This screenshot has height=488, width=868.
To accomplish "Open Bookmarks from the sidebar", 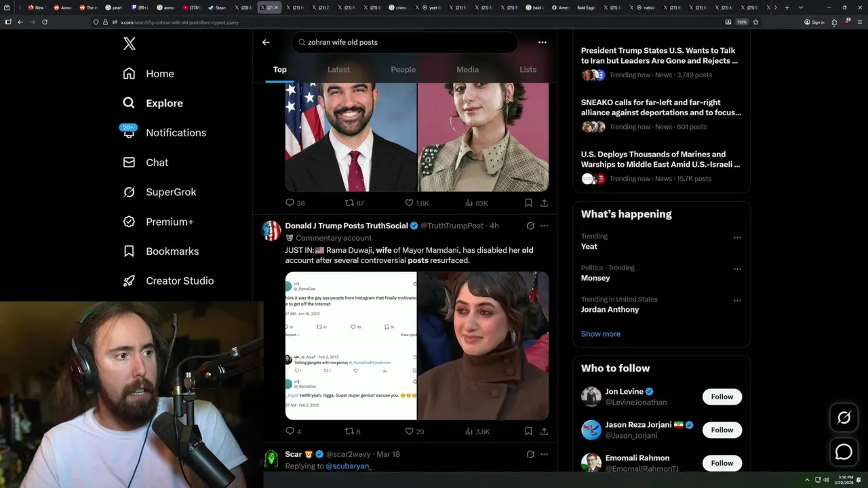I will pyautogui.click(x=161, y=251).
